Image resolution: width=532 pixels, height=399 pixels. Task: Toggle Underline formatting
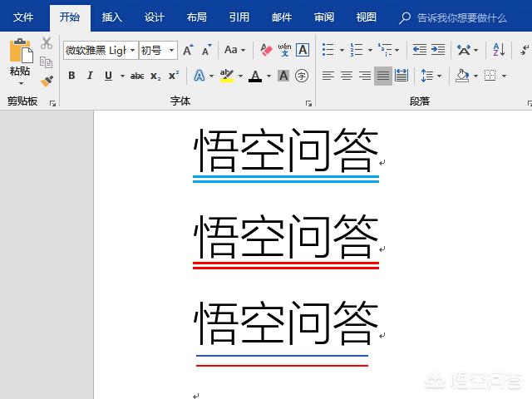(x=108, y=76)
